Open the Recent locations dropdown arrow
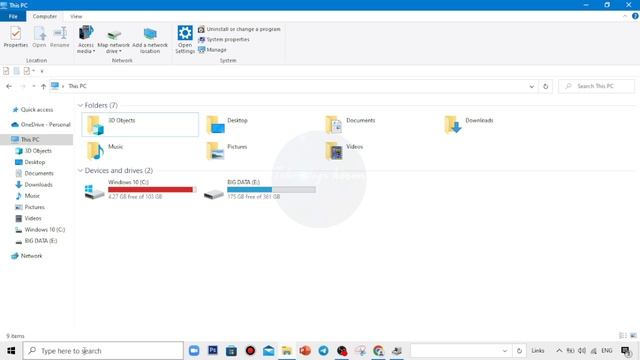The width and height of the screenshot is (640, 360). (34, 86)
